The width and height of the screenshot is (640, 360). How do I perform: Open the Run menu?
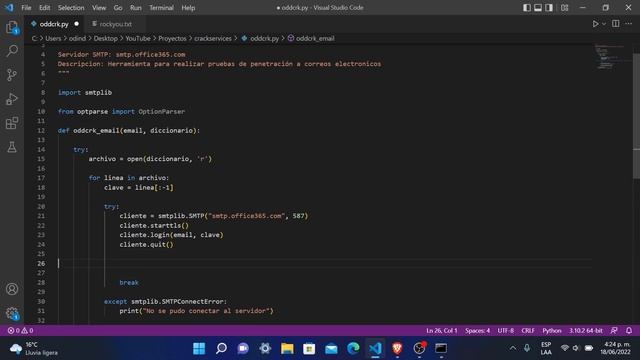point(136,7)
